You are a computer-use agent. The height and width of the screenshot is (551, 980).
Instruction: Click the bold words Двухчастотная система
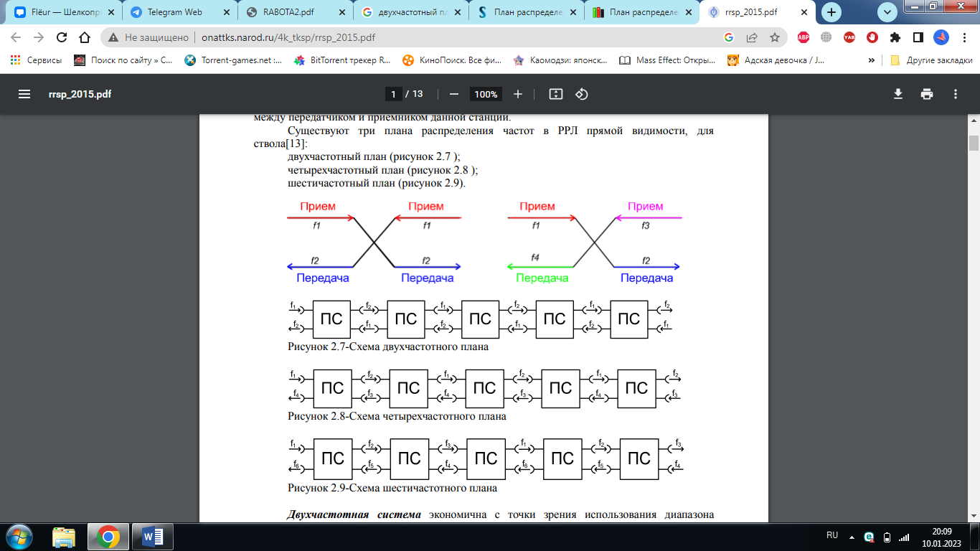(x=354, y=514)
